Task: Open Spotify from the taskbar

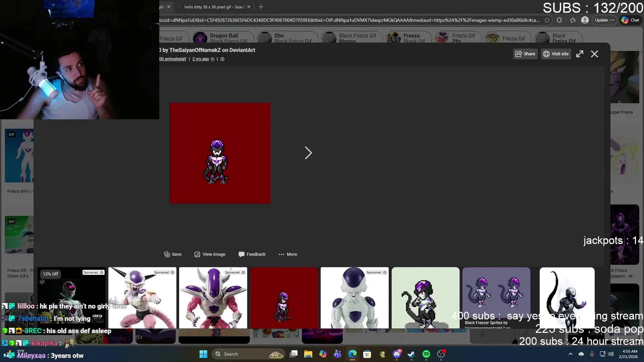Action: point(426,354)
